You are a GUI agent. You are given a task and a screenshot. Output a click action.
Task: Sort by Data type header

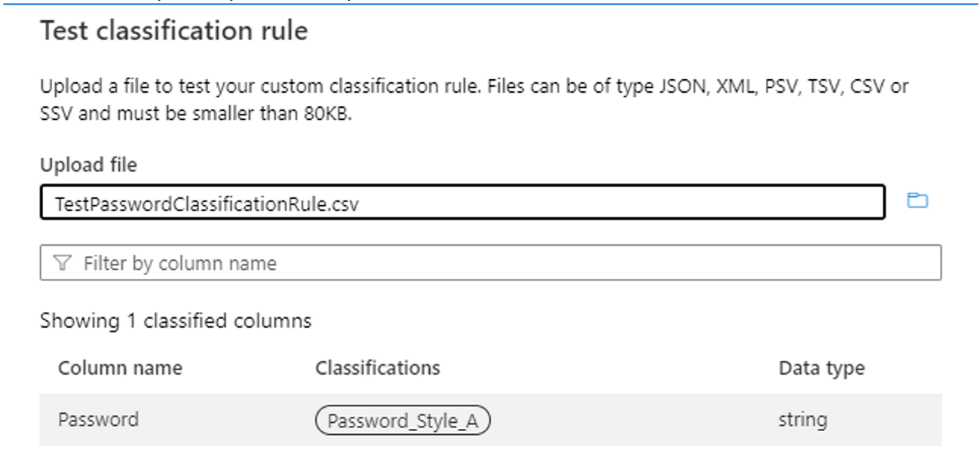[x=822, y=369]
